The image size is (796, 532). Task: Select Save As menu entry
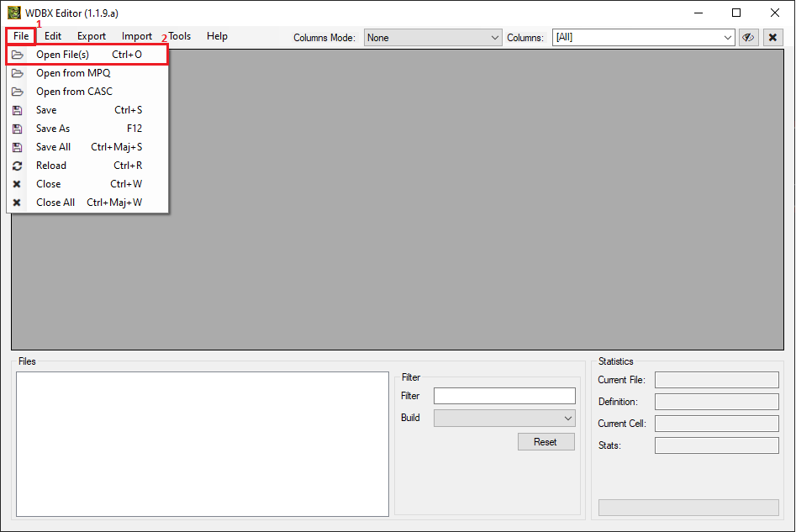pyautogui.click(x=87, y=129)
